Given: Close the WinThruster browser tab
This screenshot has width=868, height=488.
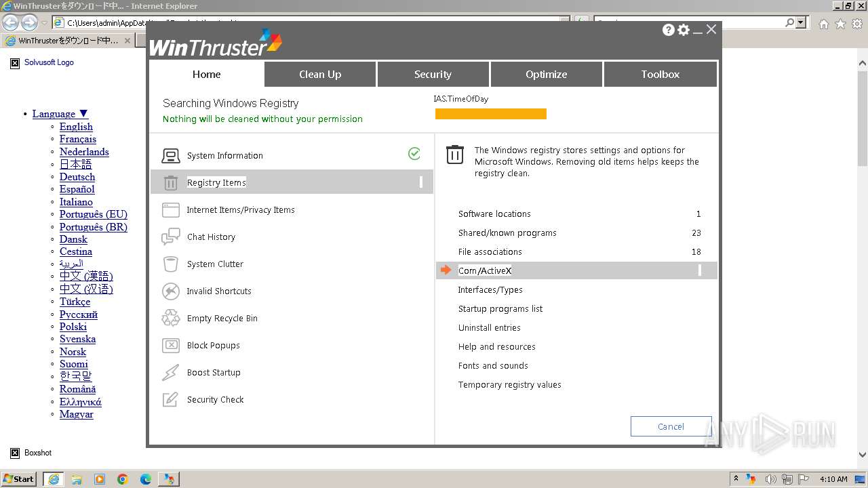Looking at the screenshot, I should [x=127, y=41].
